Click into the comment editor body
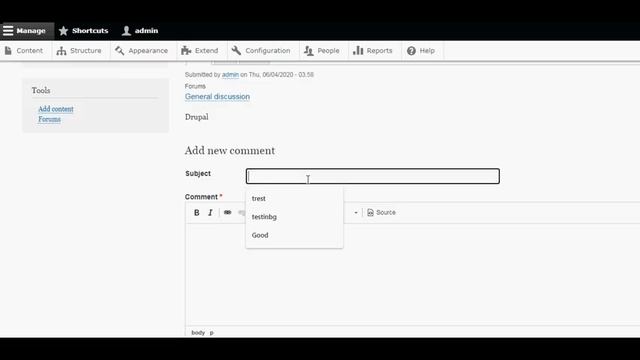 [x=412, y=274]
